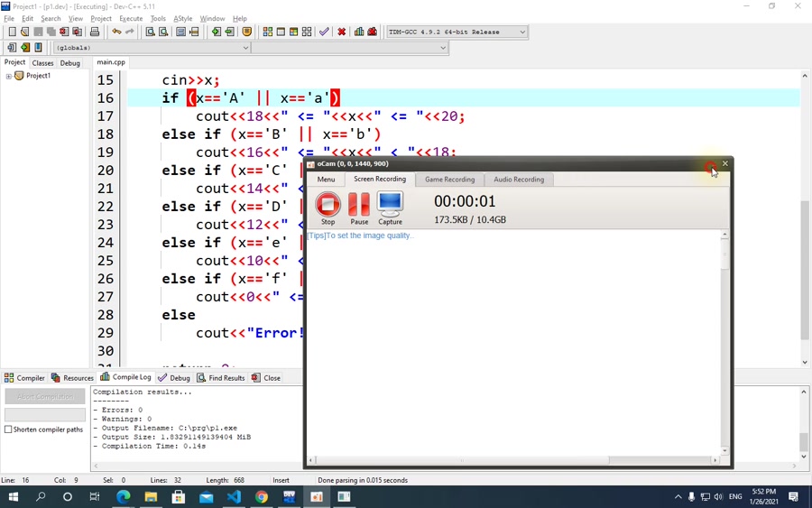
Task: Pause the oCam screen recording
Action: point(359,208)
